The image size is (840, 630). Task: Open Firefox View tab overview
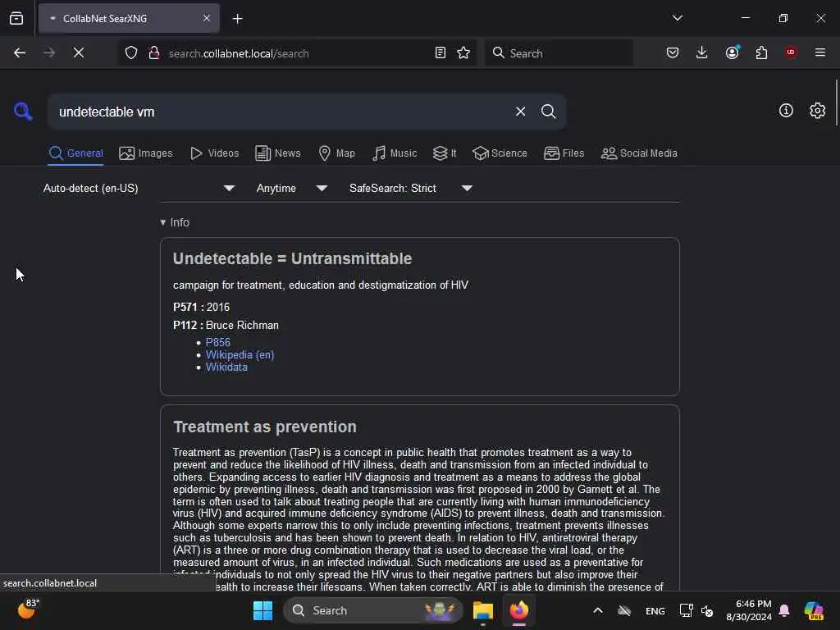16,18
